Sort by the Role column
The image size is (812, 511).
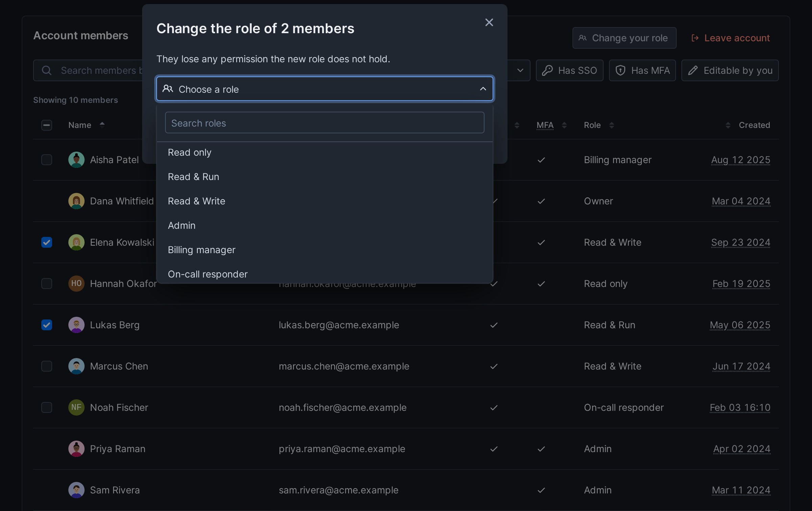611,125
